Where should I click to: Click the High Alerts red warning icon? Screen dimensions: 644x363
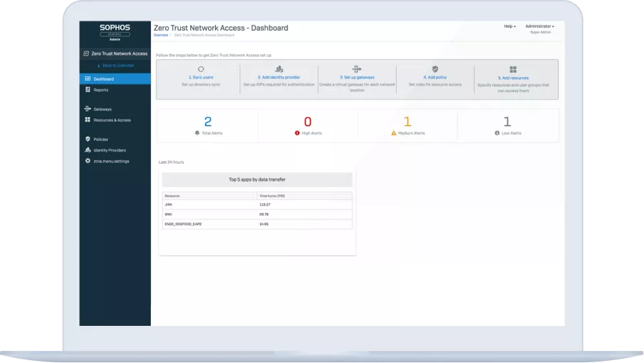(x=297, y=133)
